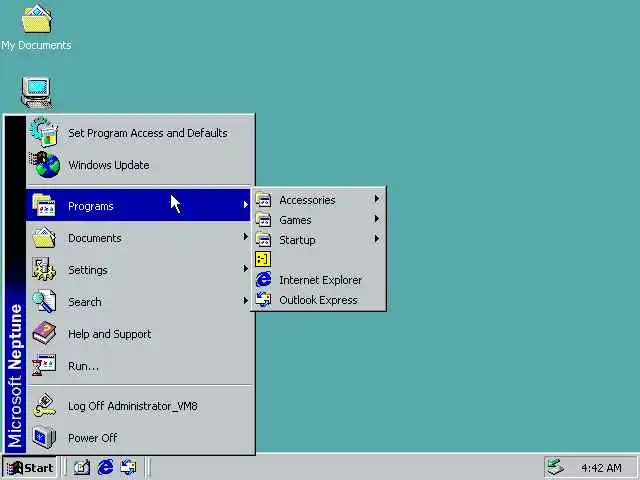Choose Power Off from Start menu
The image size is (640, 480).
139,438
